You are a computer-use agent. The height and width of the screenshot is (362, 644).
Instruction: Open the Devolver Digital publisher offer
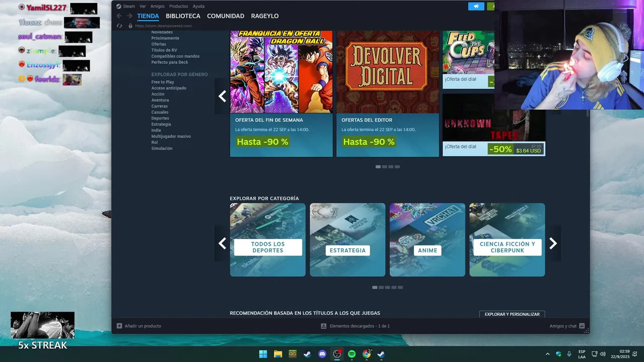387,94
